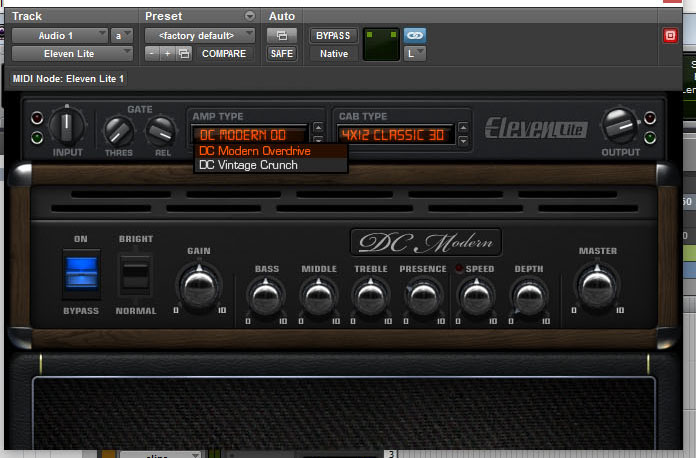
Task: Select DC Modern Overdrive from amp list
Action: pos(270,151)
